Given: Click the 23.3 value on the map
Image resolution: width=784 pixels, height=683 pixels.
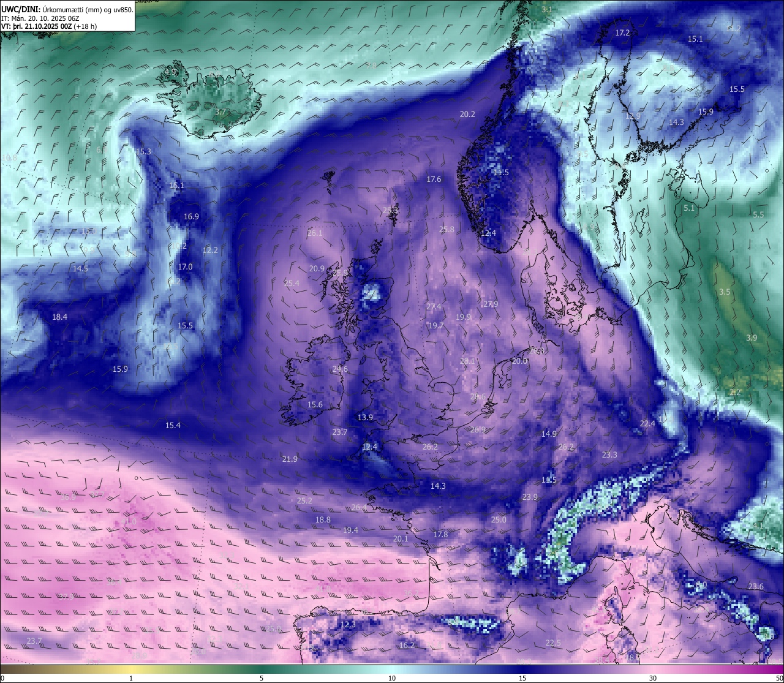Looking at the screenshot, I should tap(609, 455).
